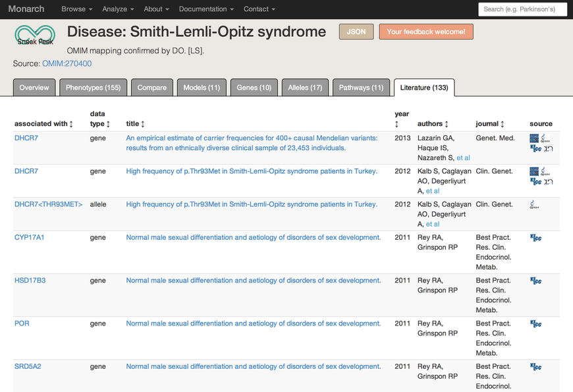573x392 pixels.
Task: Open sexual differentiation article in CYP17A1 row
Action: click(254, 237)
